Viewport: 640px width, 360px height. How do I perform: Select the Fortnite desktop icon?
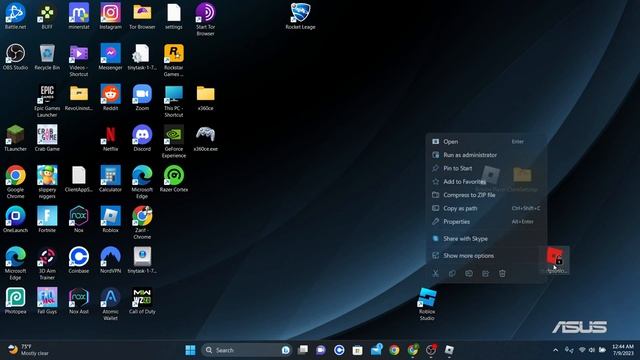click(x=47, y=220)
